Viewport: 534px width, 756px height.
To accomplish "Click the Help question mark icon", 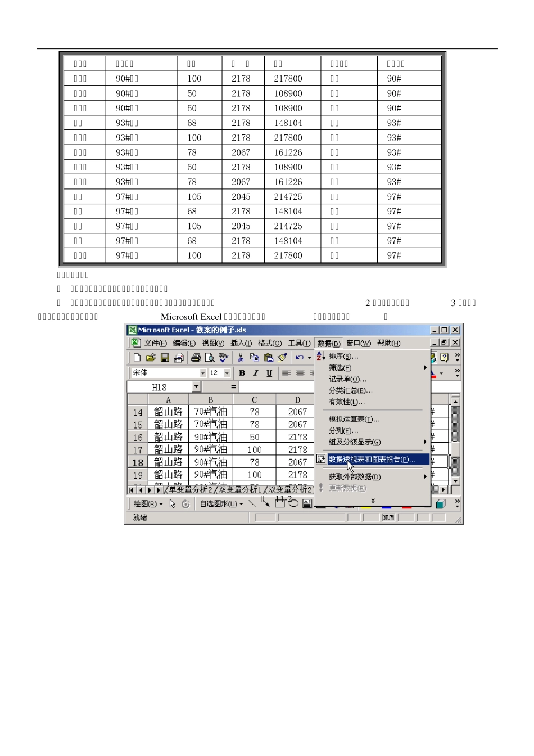I will (x=444, y=358).
